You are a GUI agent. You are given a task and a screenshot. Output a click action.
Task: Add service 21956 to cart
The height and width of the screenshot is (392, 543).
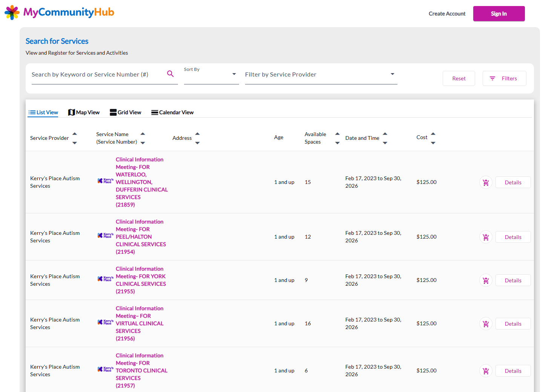486,324
